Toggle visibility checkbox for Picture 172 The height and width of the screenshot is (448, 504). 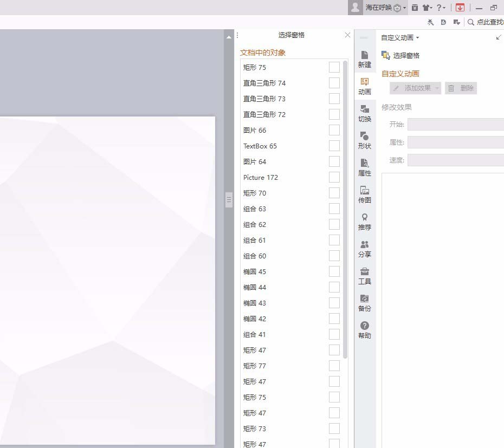pyautogui.click(x=334, y=177)
